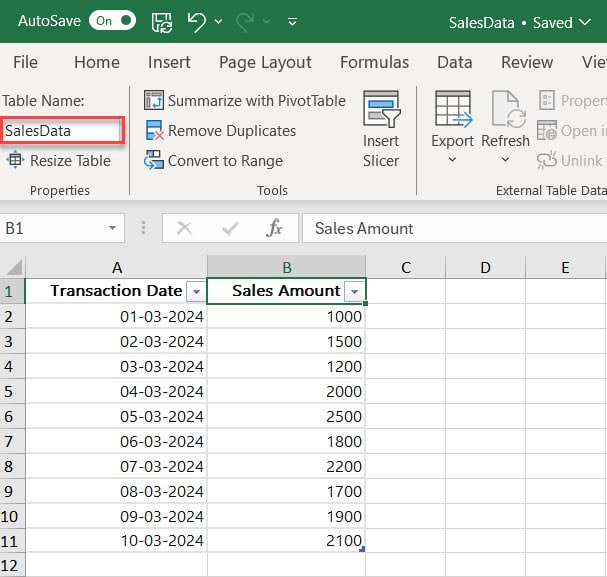
Task: Open the Review tab
Action: tap(527, 62)
